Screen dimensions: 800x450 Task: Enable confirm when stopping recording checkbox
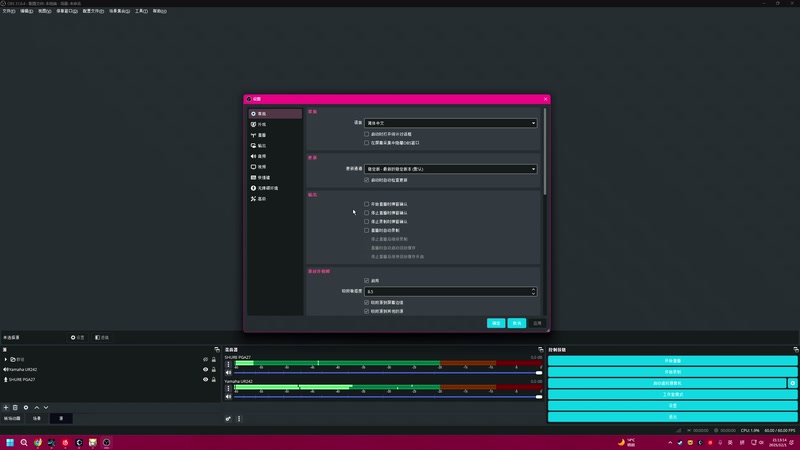pyautogui.click(x=366, y=221)
